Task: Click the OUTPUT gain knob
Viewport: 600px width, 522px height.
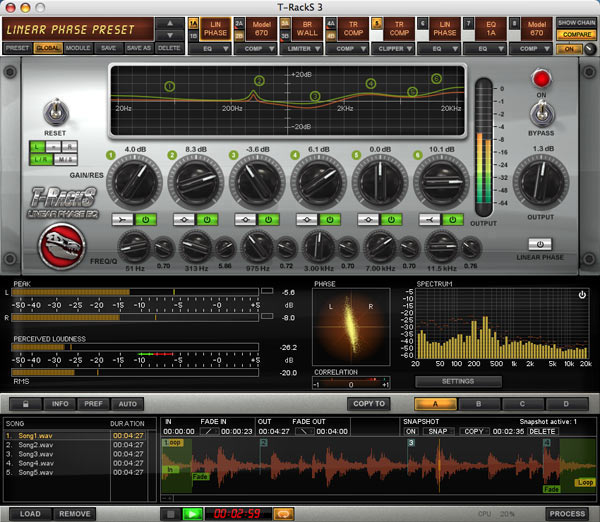Action: pos(541,184)
